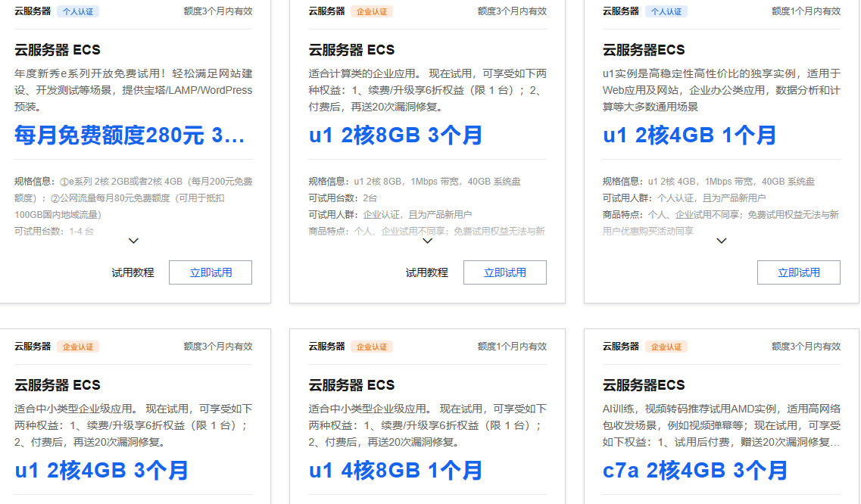Click 企业认证 tag on the u1 4核8GB 1个月 card

click(x=372, y=347)
